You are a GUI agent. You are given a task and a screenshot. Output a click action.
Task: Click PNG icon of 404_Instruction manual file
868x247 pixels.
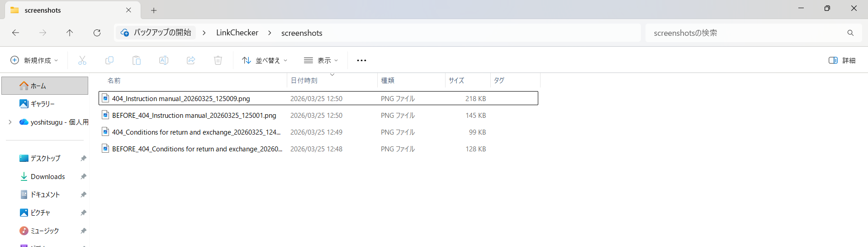coord(105,98)
